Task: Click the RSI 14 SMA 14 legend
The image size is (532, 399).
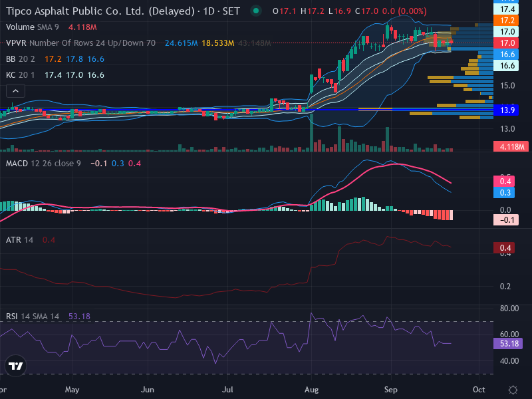Action: [x=33, y=317]
